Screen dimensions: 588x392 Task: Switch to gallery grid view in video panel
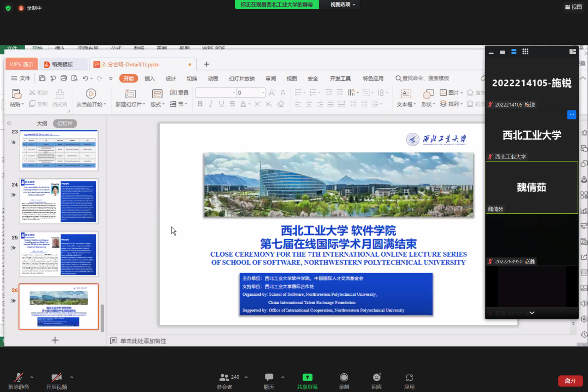pos(525,52)
